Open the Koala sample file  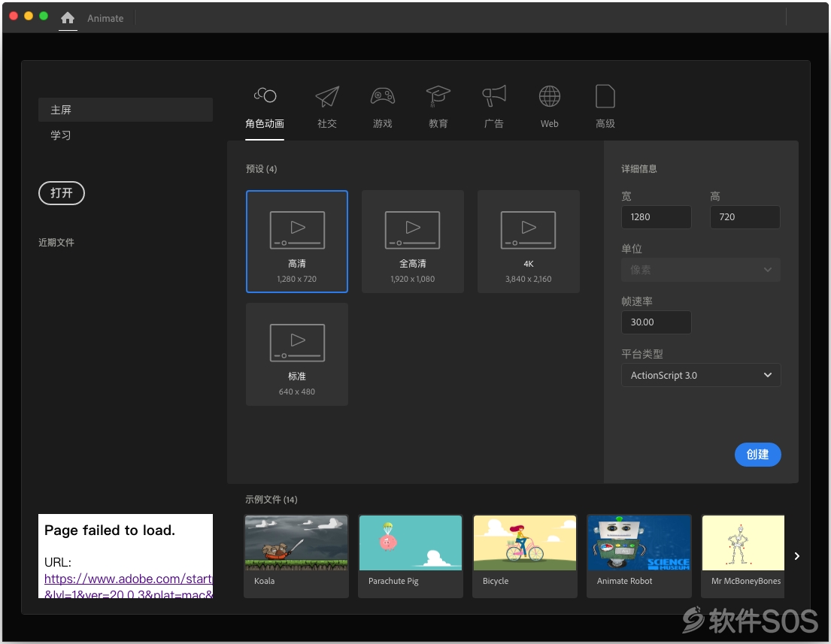296,556
